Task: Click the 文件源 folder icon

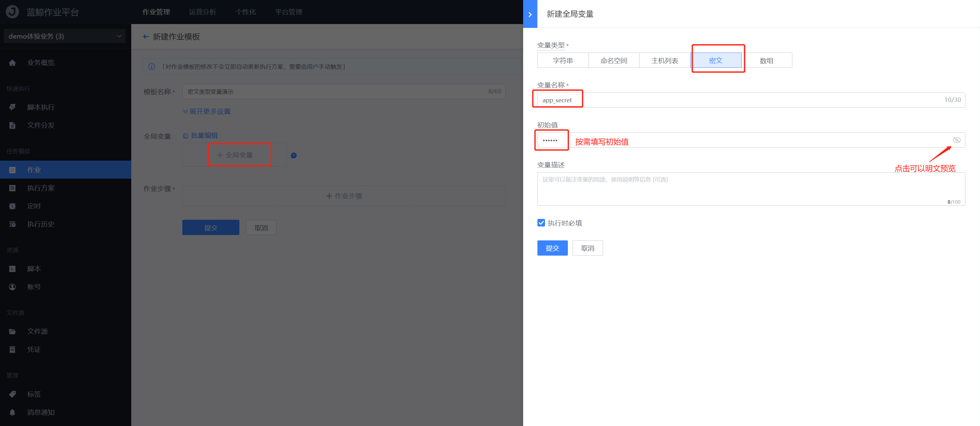Action: (12, 331)
